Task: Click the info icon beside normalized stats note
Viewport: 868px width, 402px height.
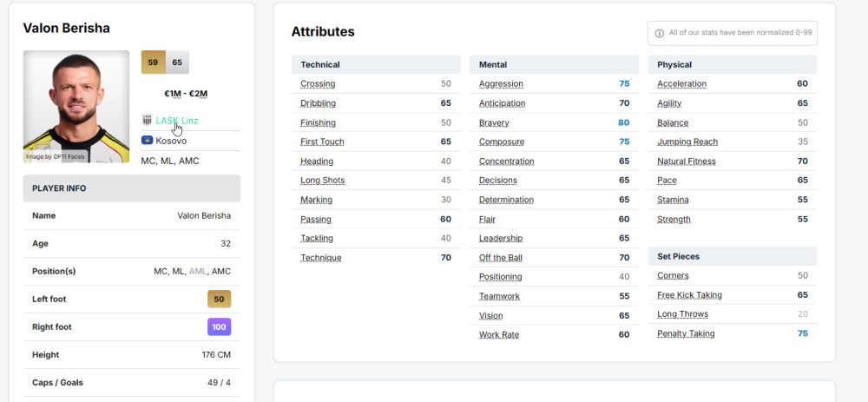Action: 659,33
